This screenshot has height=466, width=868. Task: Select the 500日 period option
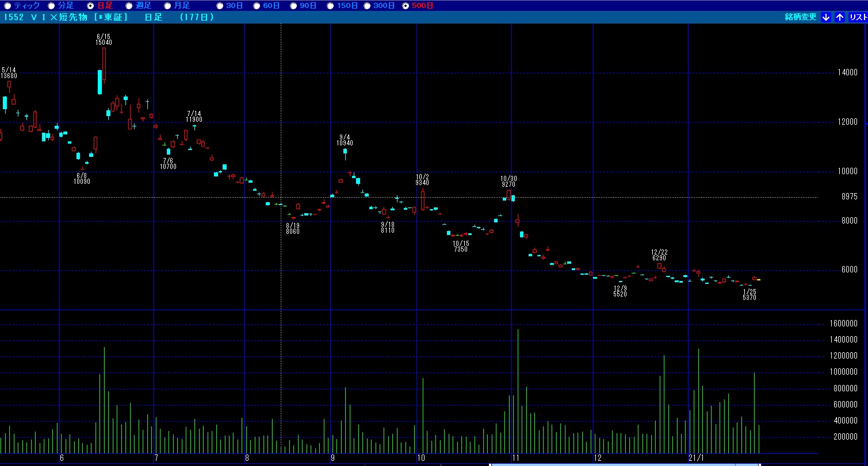click(x=406, y=6)
